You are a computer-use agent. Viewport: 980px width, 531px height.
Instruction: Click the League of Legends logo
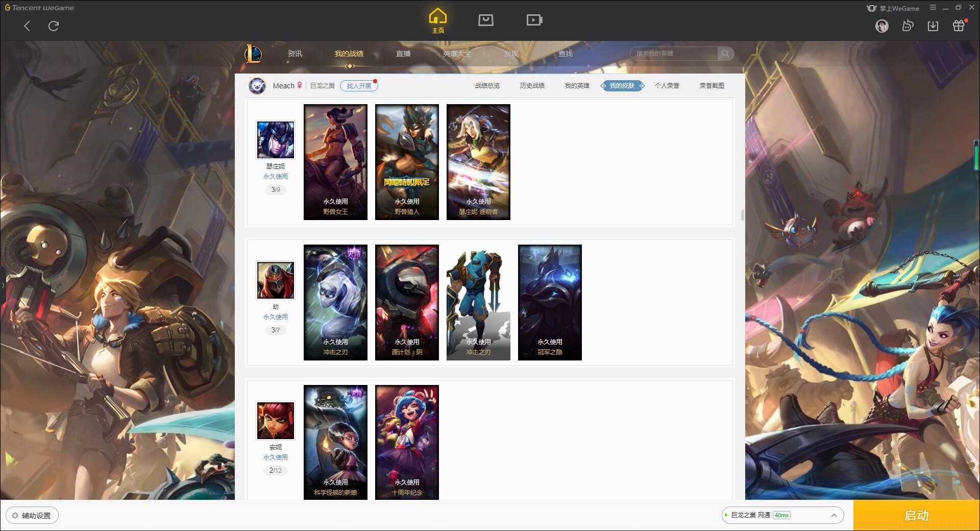(253, 54)
